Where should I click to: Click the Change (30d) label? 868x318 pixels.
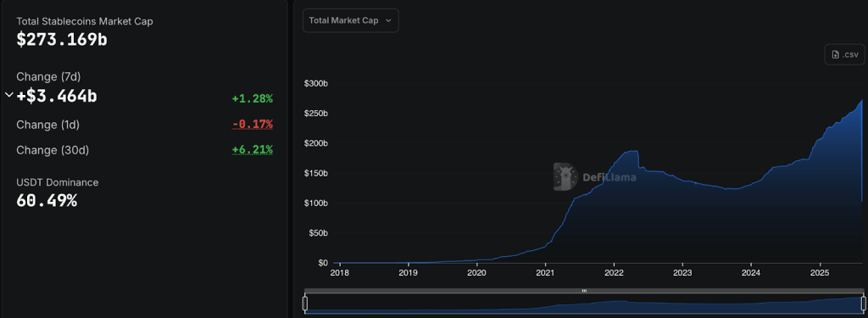click(53, 150)
